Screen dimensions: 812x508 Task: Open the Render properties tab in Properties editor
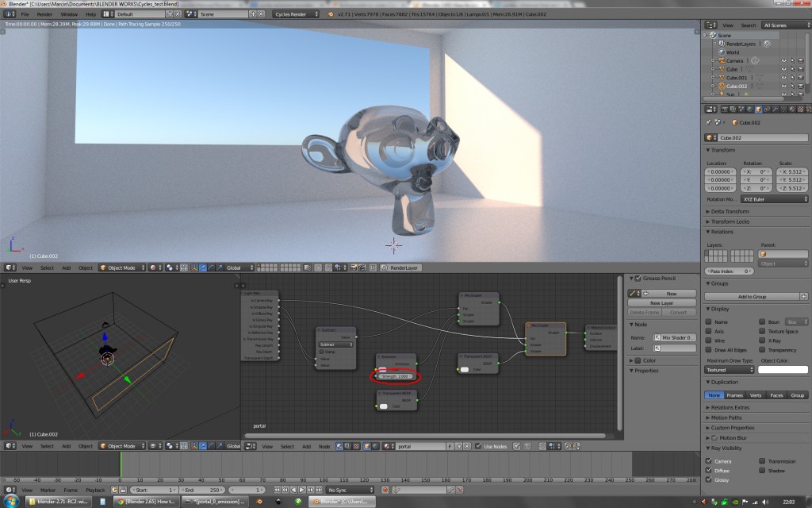click(726, 109)
